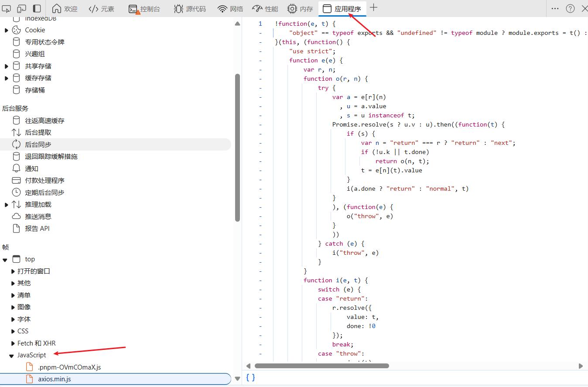Click the 后台同步 sync icon
The height and width of the screenshot is (387, 588).
point(16,144)
